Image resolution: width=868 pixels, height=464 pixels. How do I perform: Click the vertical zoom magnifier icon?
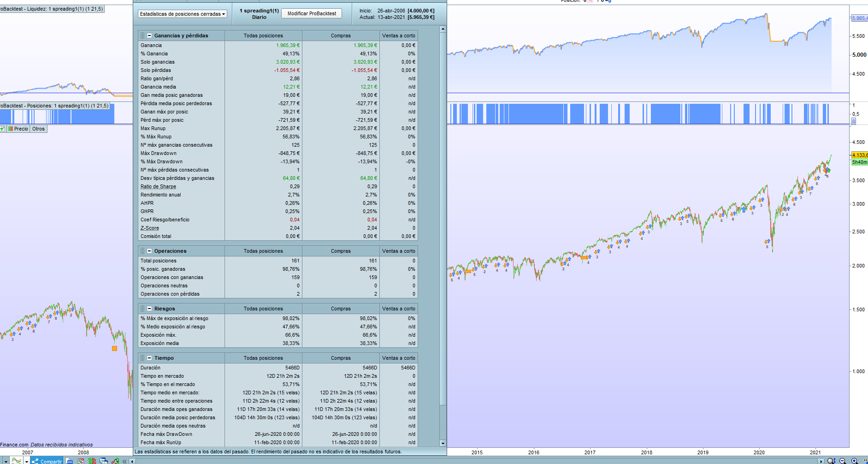tap(831, 461)
